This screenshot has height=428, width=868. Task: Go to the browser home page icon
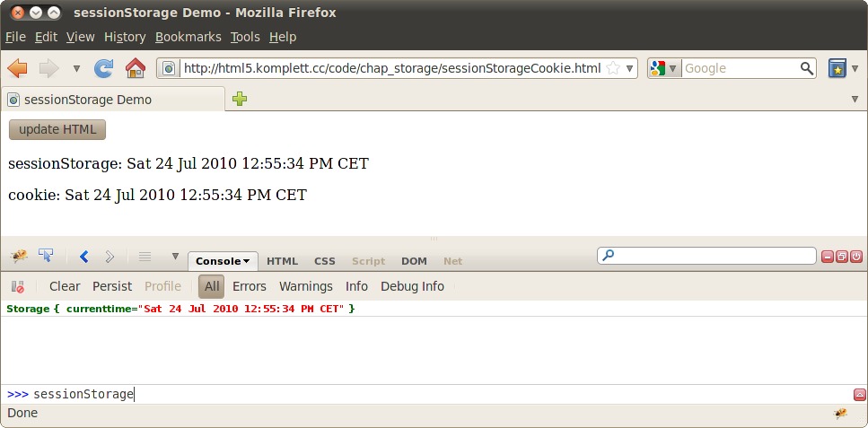(136, 68)
